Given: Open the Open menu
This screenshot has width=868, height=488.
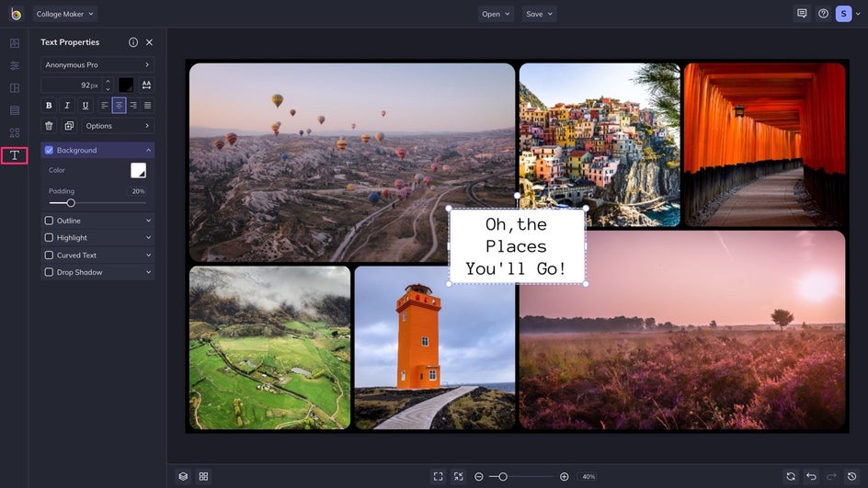Looking at the screenshot, I should [496, 14].
